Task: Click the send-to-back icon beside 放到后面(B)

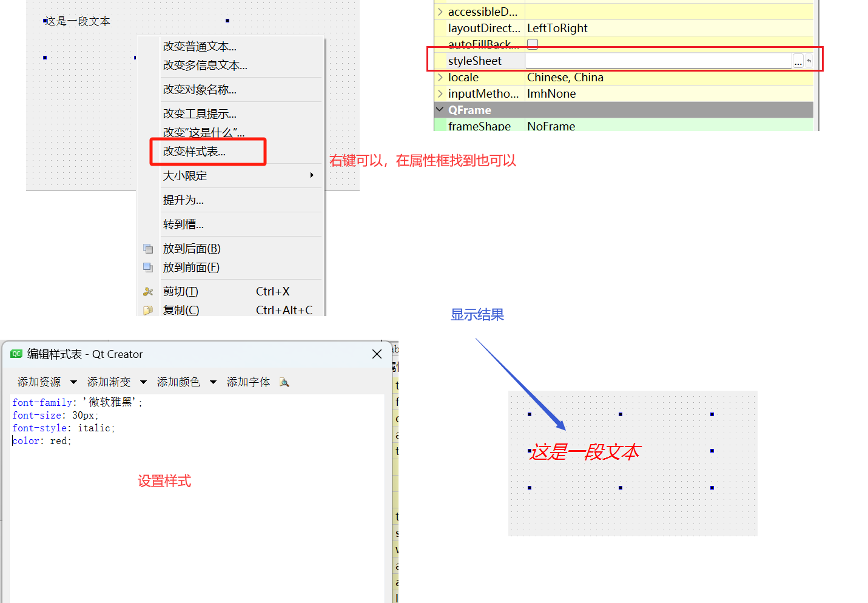Action: click(x=148, y=249)
